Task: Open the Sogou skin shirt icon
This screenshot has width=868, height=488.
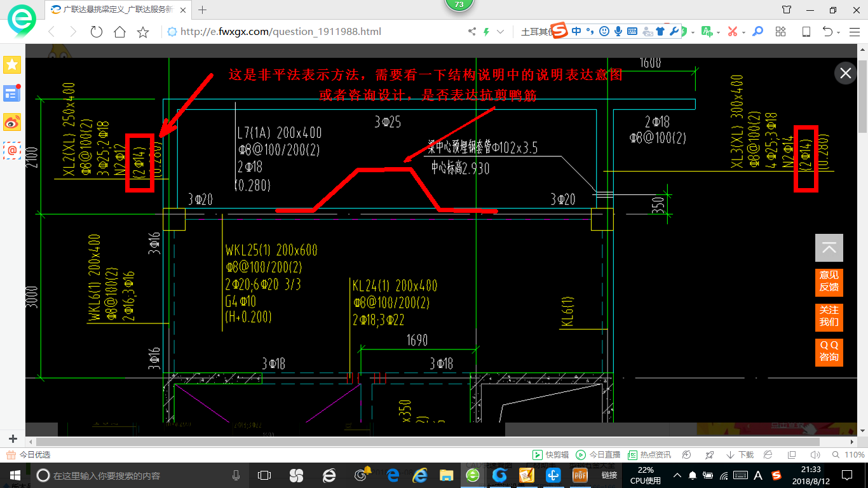Action: tap(661, 31)
